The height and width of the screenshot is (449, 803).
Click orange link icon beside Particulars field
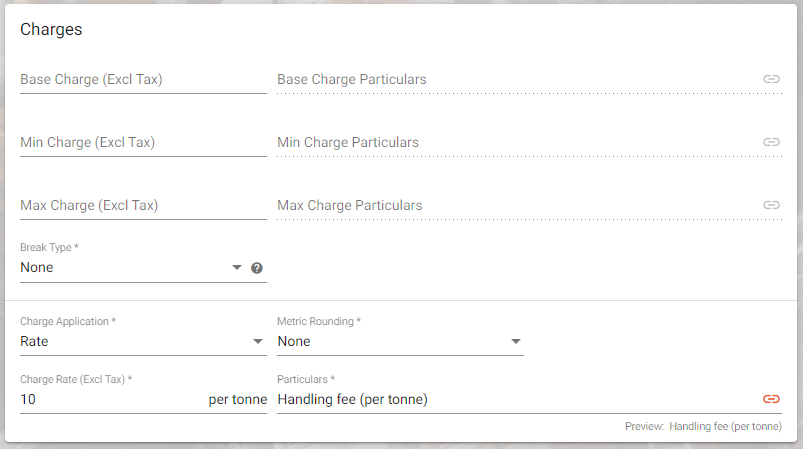pyautogui.click(x=771, y=399)
